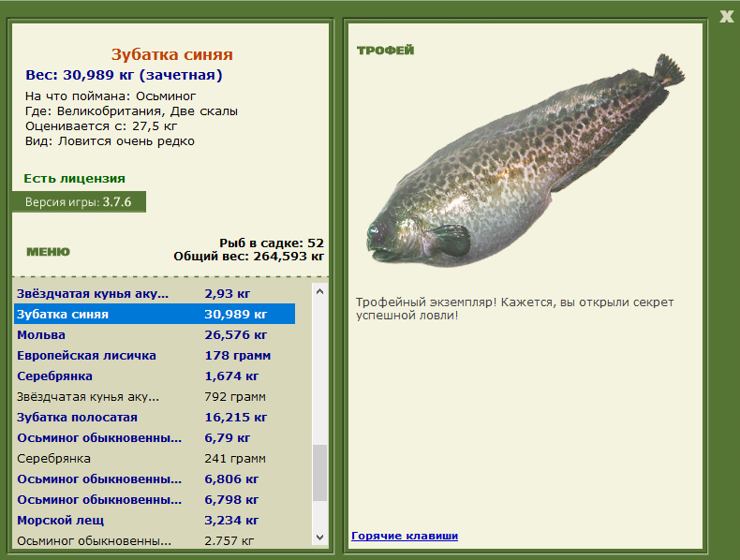The width and height of the screenshot is (740, 560).
Task: Click the Оценивается с: 27,5 кг line
Action: tap(101, 126)
